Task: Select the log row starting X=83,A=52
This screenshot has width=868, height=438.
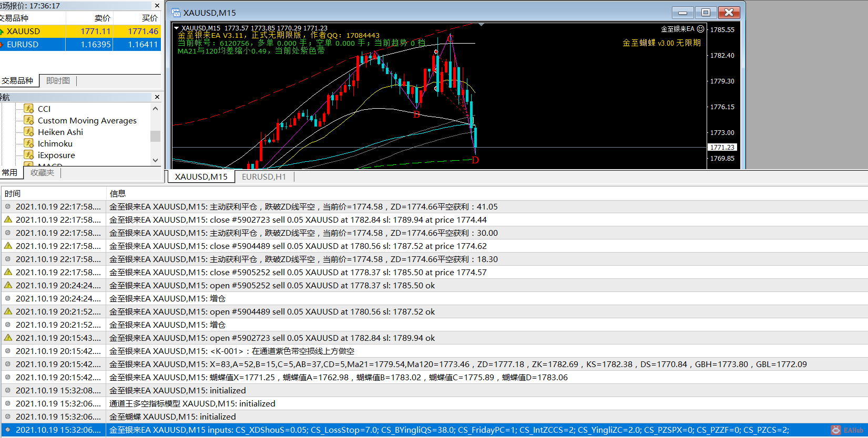Action: pos(434,364)
